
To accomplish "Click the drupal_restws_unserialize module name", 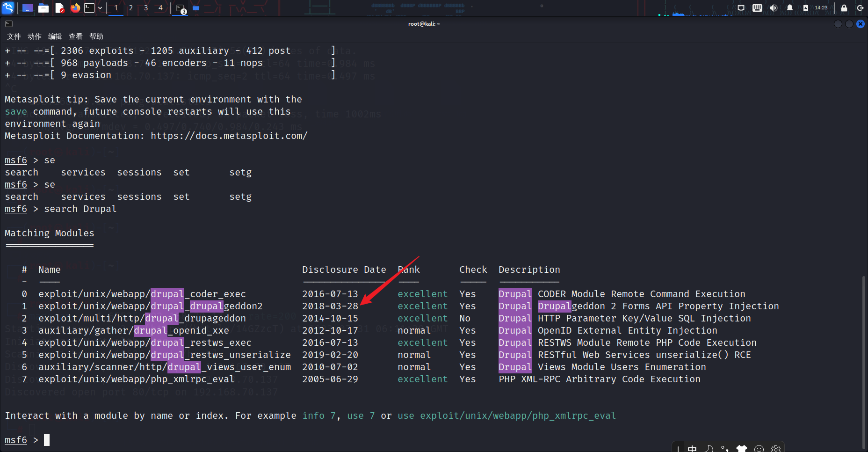I will coord(165,355).
